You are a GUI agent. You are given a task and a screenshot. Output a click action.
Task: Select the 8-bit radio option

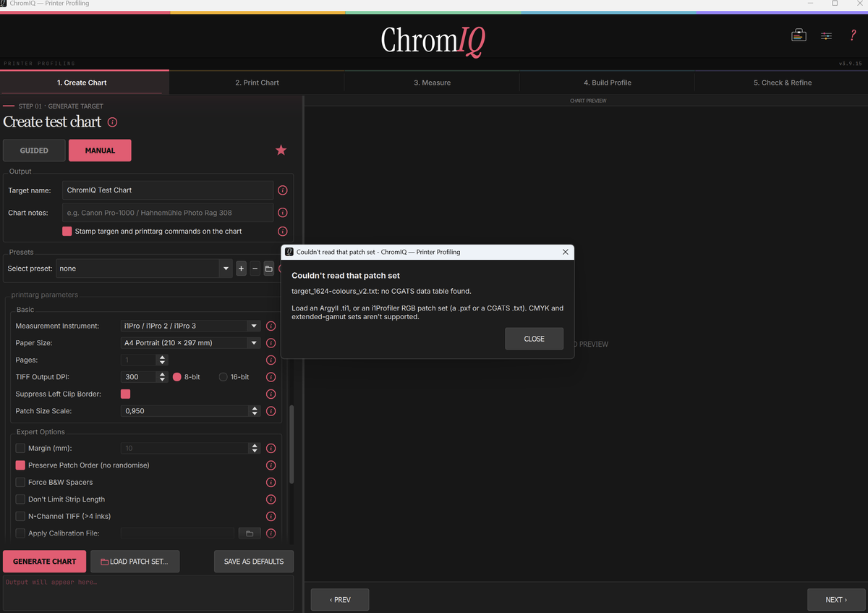coord(176,377)
